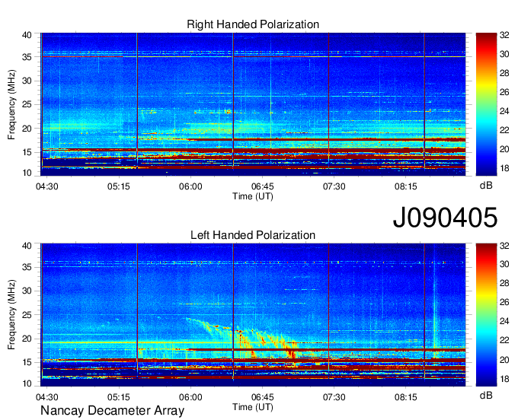This screenshot has width=518, height=420.
Task: Click the Left Handed Polarization spectrogram image
Action: (253, 315)
